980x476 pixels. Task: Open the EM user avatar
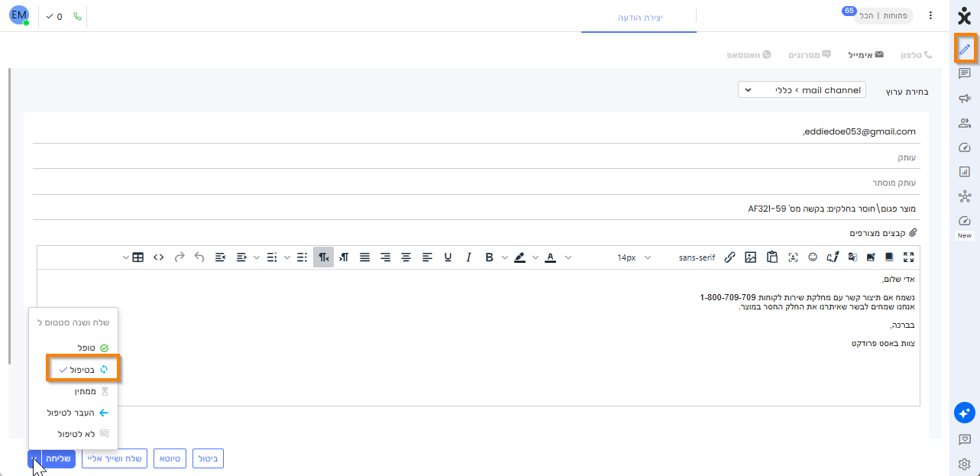19,15
